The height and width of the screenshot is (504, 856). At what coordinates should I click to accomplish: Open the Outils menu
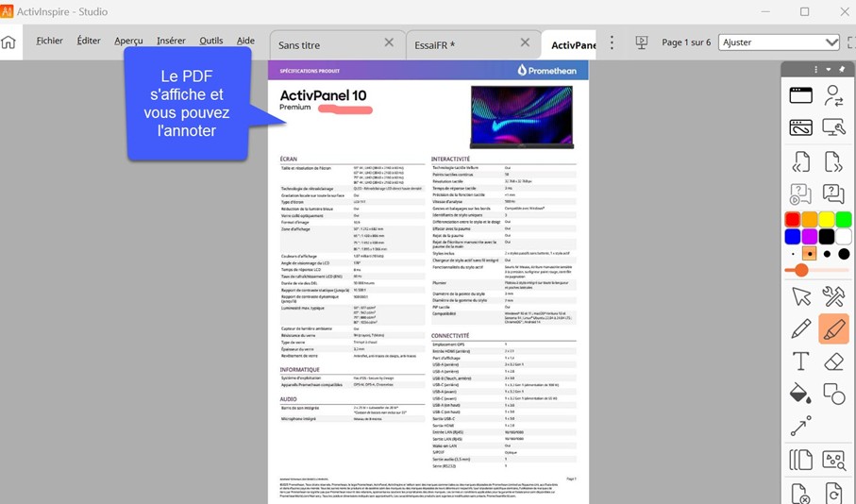coord(210,41)
